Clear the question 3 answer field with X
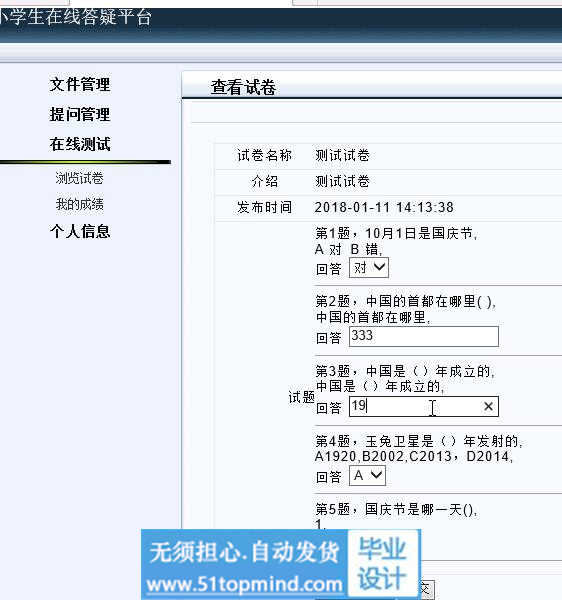 pos(488,406)
